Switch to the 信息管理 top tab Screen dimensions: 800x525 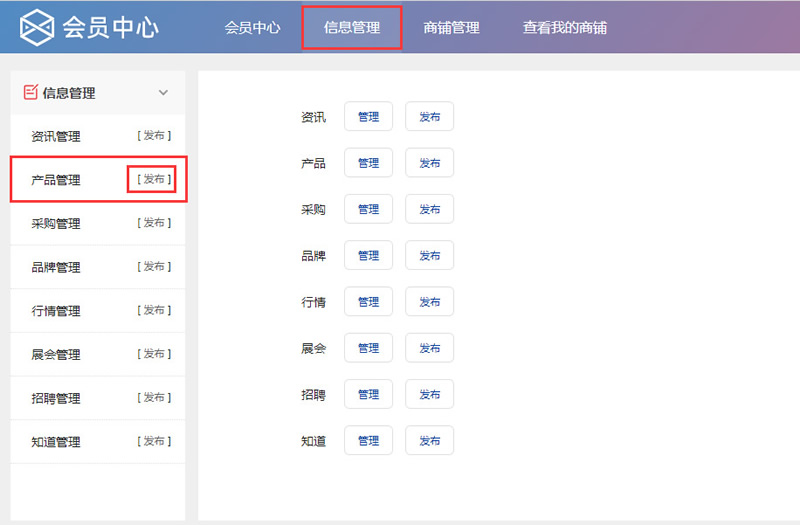352,28
